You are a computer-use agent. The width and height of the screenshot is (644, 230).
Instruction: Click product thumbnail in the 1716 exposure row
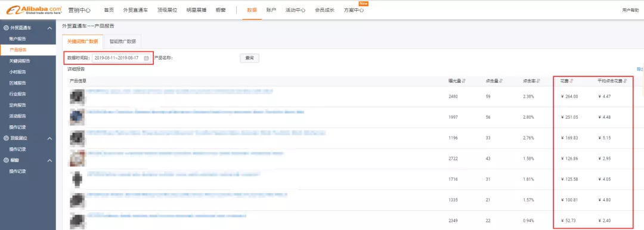pyautogui.click(x=77, y=179)
